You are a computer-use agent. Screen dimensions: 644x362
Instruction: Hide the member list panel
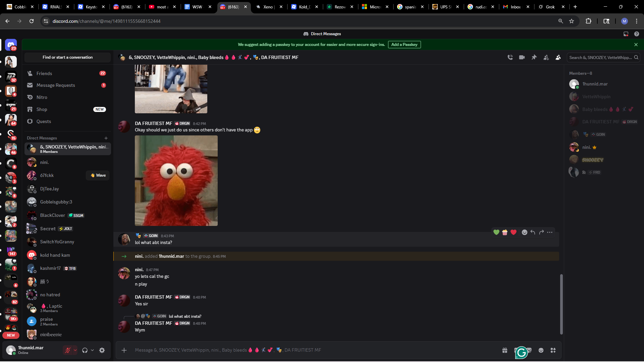click(x=558, y=57)
